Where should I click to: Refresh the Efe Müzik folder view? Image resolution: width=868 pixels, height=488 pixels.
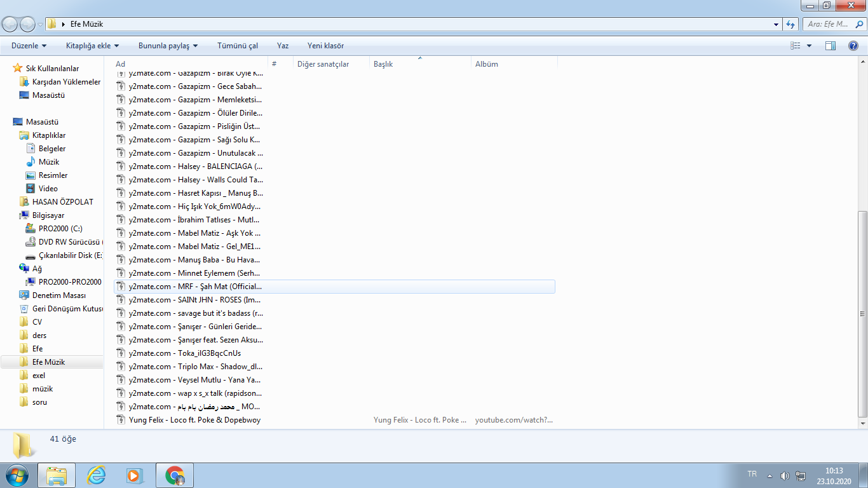click(x=790, y=24)
